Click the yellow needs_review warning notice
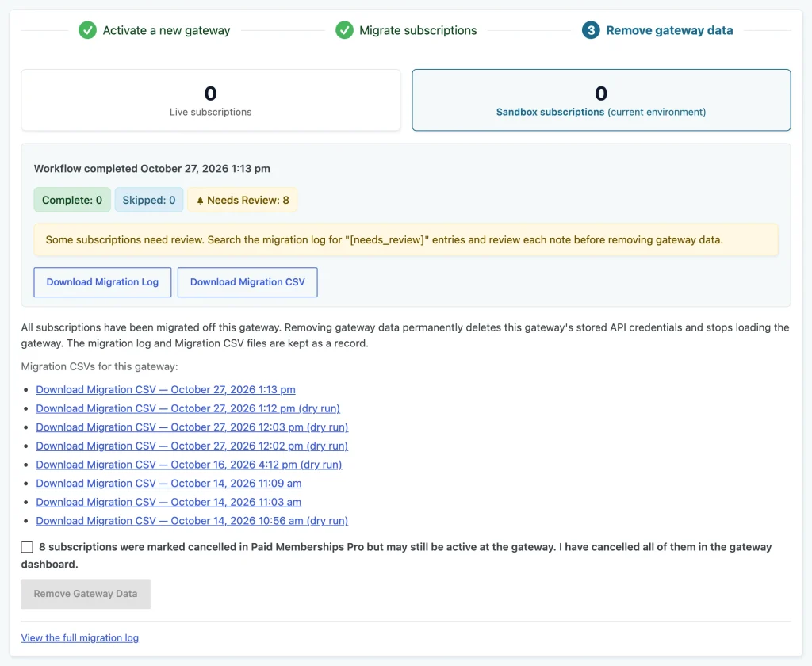 click(406, 239)
